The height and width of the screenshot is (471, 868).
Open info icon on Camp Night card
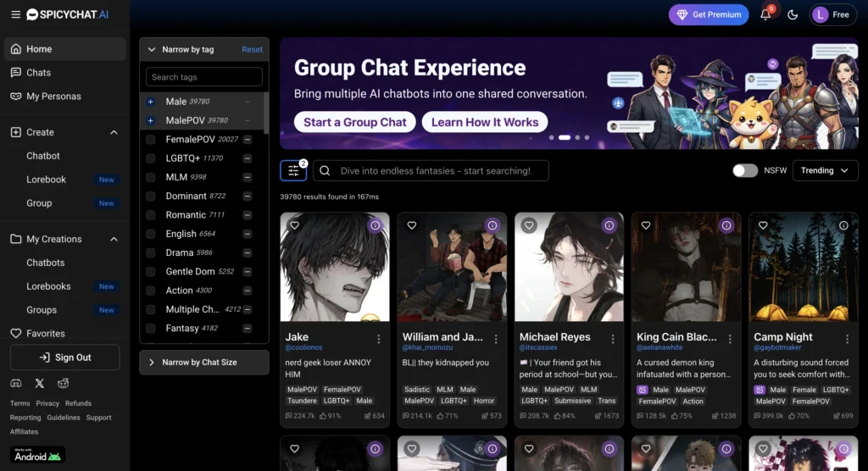click(x=843, y=225)
